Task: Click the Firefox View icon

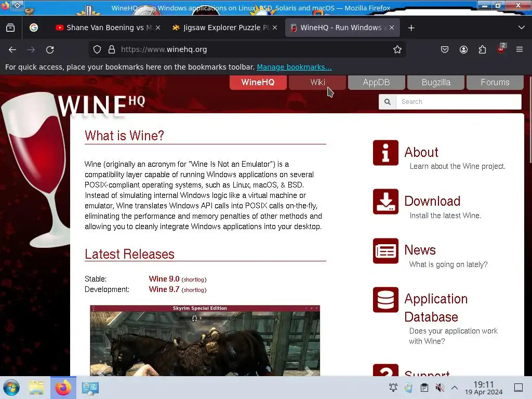Action: [10, 28]
